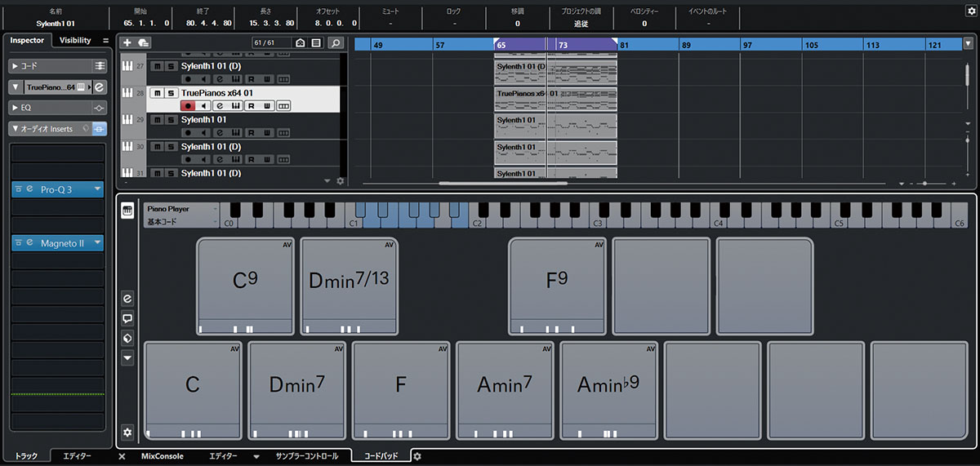Open track list settings gear icon

point(341,181)
